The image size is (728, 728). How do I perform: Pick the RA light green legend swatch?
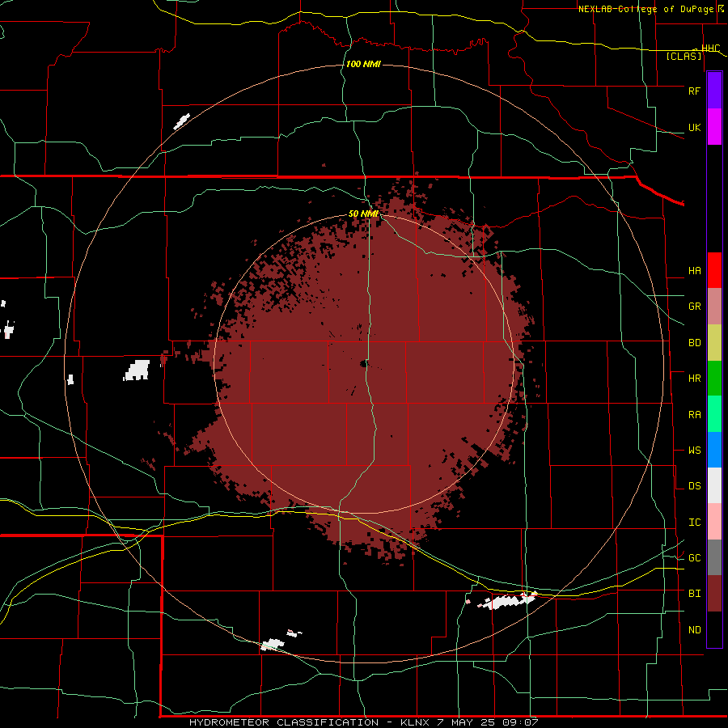pyautogui.click(x=714, y=414)
